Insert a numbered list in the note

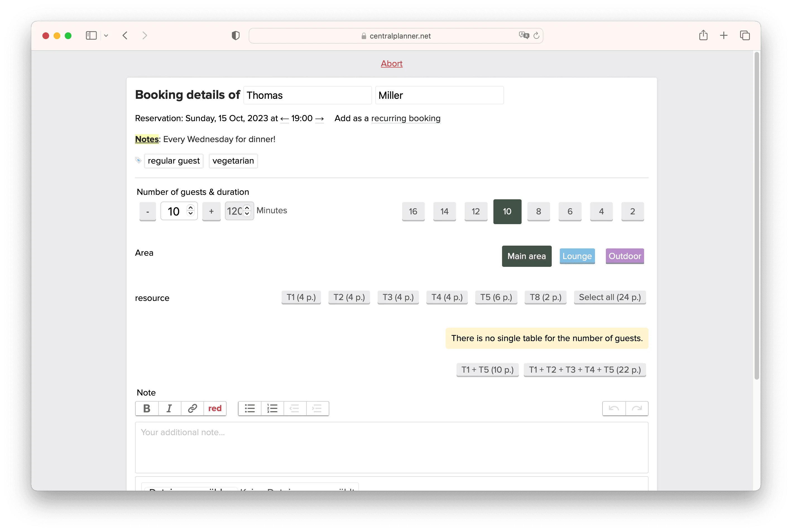[x=272, y=408]
